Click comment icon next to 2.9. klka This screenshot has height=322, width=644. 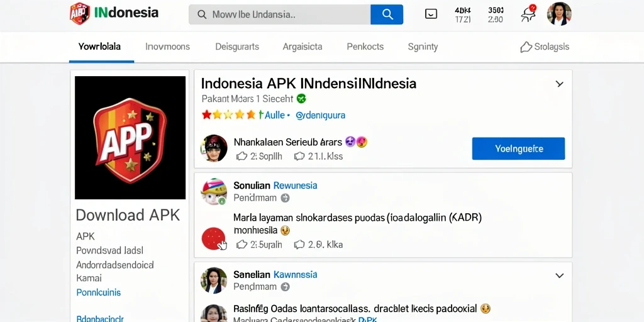click(299, 245)
